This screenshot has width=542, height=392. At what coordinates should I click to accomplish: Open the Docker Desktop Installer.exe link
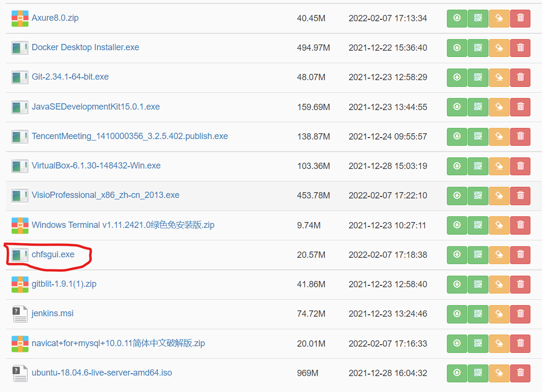(x=85, y=47)
